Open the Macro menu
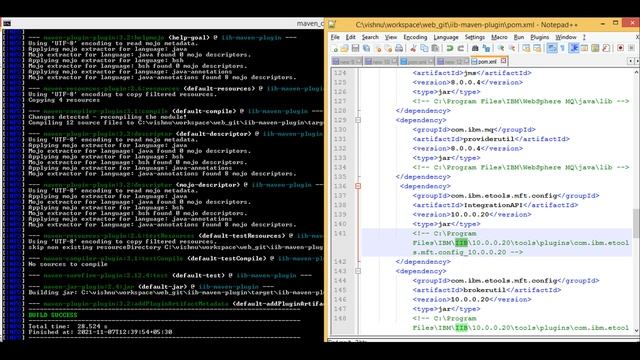 click(499, 37)
